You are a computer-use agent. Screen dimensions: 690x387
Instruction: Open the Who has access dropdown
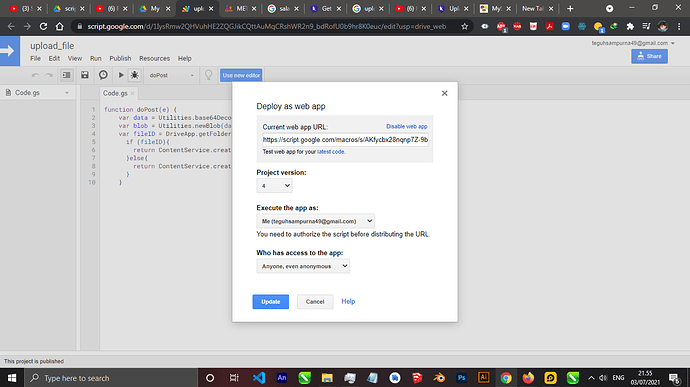[x=303, y=266]
